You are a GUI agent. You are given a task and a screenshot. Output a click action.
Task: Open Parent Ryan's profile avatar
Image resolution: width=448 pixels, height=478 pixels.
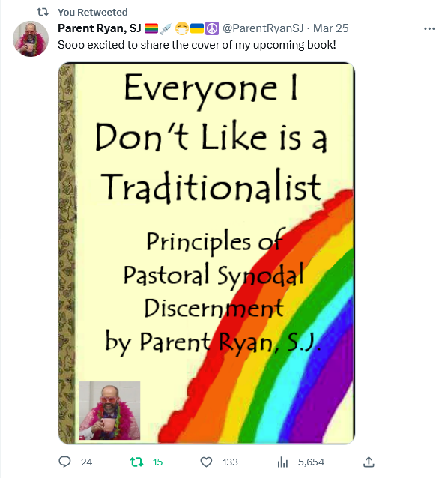[x=31, y=39]
